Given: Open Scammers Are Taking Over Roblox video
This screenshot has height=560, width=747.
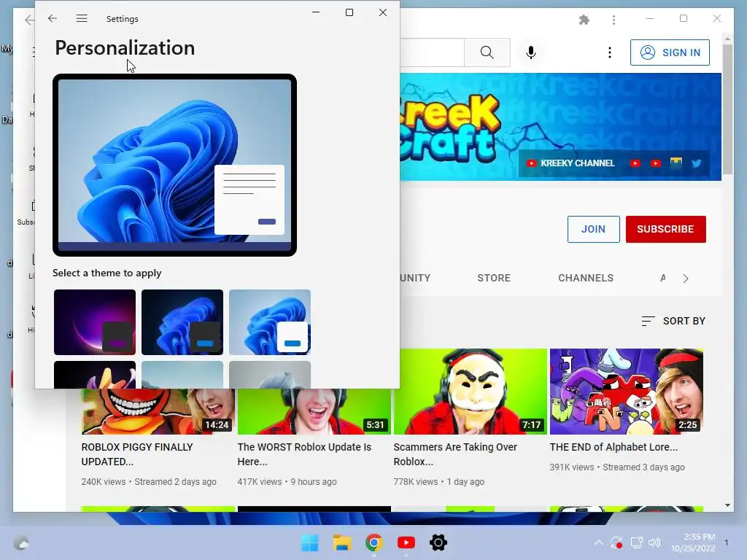Looking at the screenshot, I should (x=455, y=454).
